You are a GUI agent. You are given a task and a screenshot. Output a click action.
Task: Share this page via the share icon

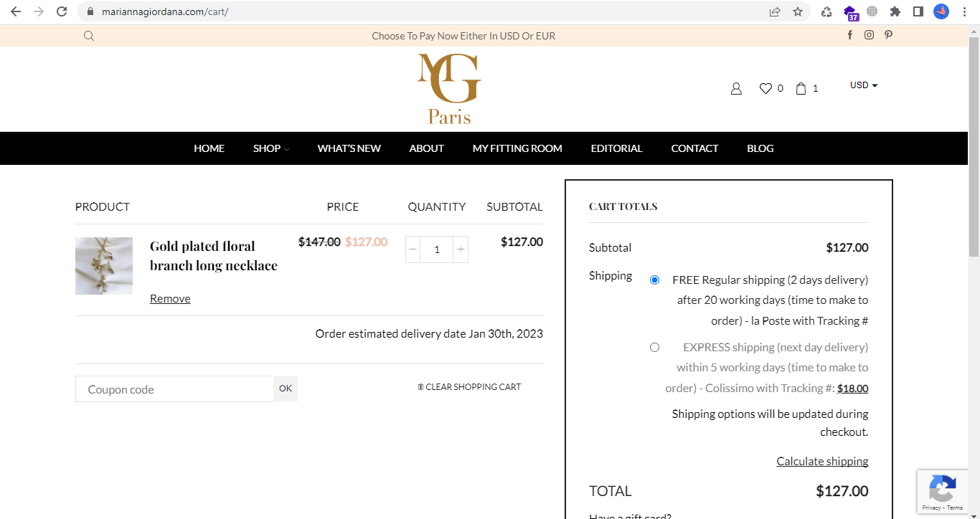(x=775, y=11)
